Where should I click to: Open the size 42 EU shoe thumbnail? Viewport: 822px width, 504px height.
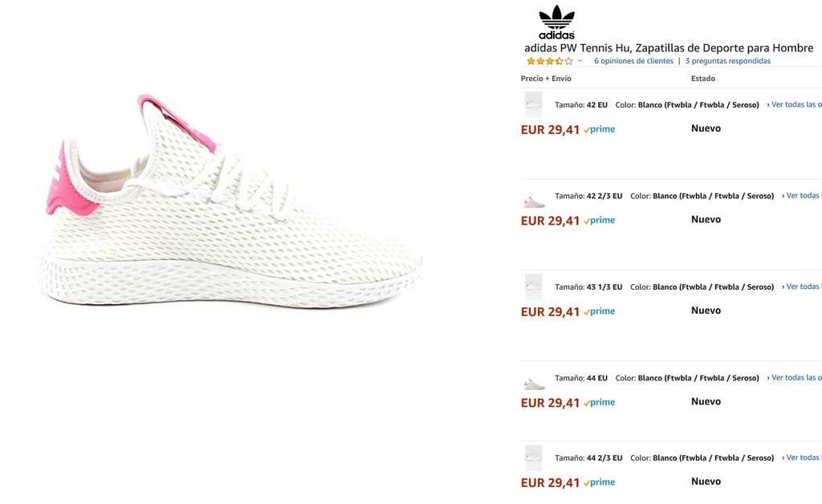click(533, 104)
